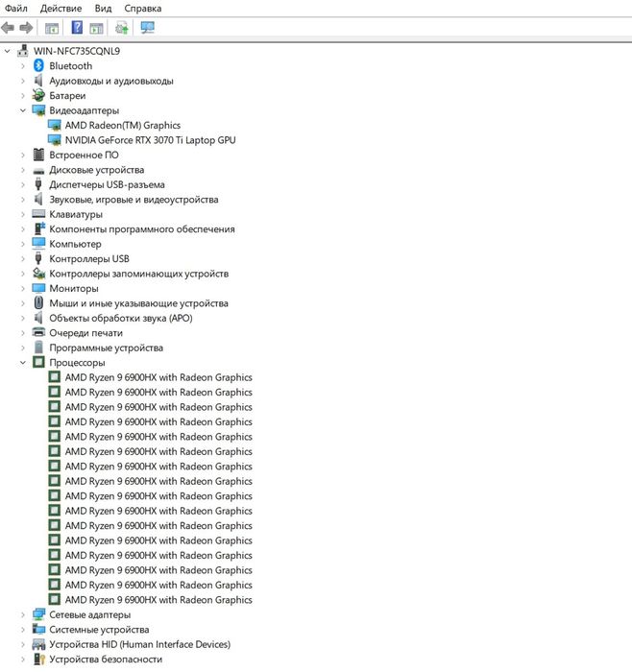Select the Устройства безопасности label
632x672 pixels.
pos(106,660)
